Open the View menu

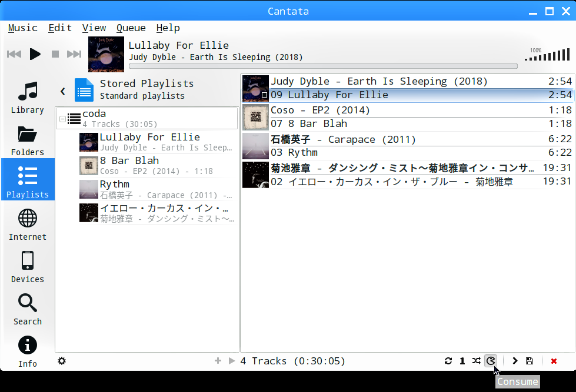tap(94, 28)
